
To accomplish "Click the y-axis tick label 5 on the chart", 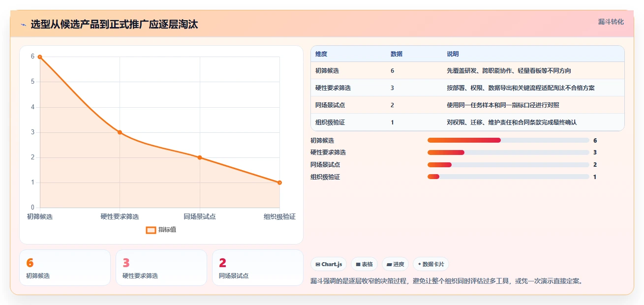I will tap(32, 82).
